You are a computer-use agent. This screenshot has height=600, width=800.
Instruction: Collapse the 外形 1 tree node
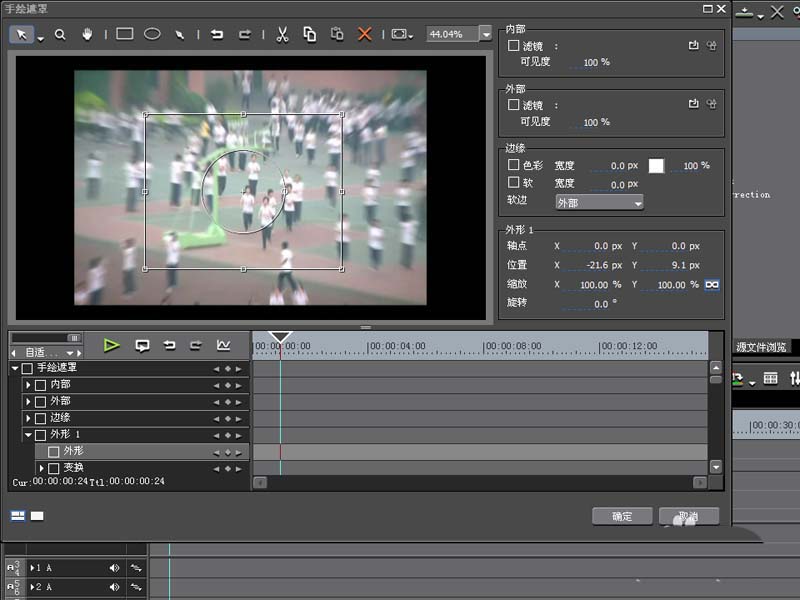tap(28, 435)
